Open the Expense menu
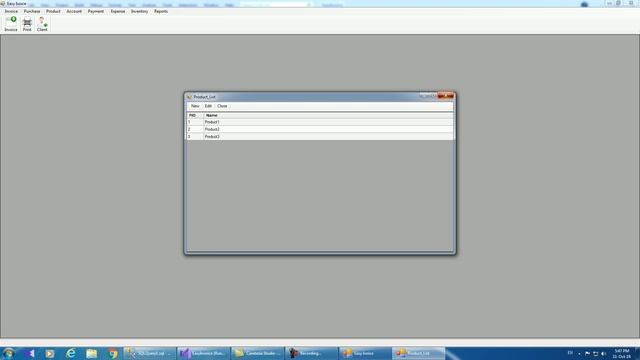 [118, 11]
